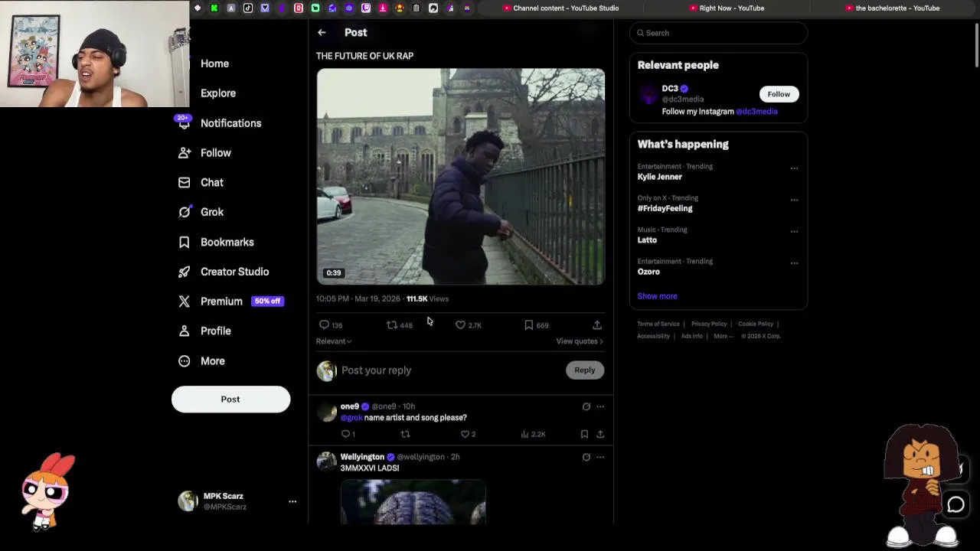Open more options on one9's reply

[600, 407]
